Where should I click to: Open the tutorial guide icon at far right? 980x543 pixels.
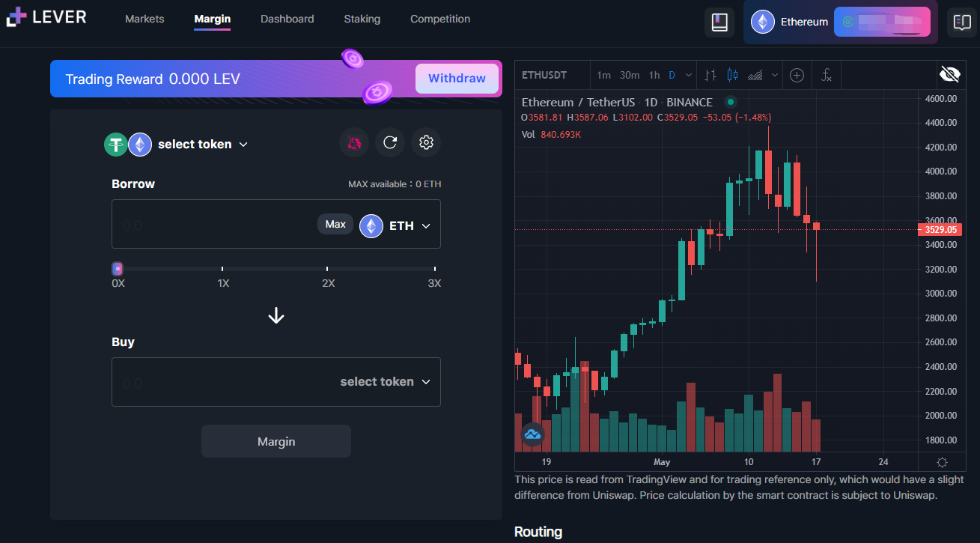coord(962,22)
